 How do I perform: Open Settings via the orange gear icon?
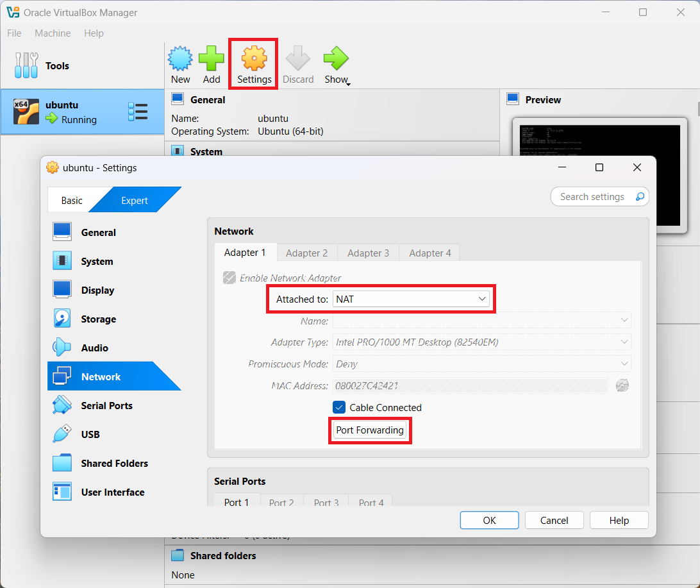tap(254, 58)
